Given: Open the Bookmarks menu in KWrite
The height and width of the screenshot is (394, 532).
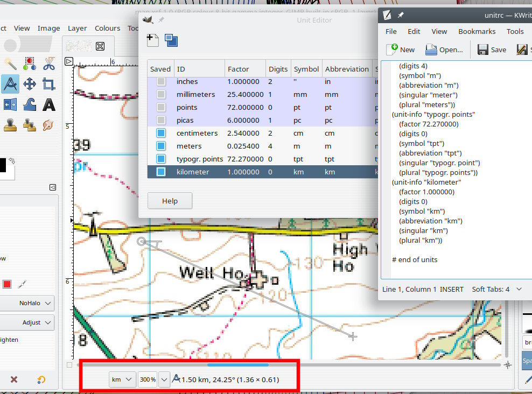Looking at the screenshot, I should coord(477,32).
